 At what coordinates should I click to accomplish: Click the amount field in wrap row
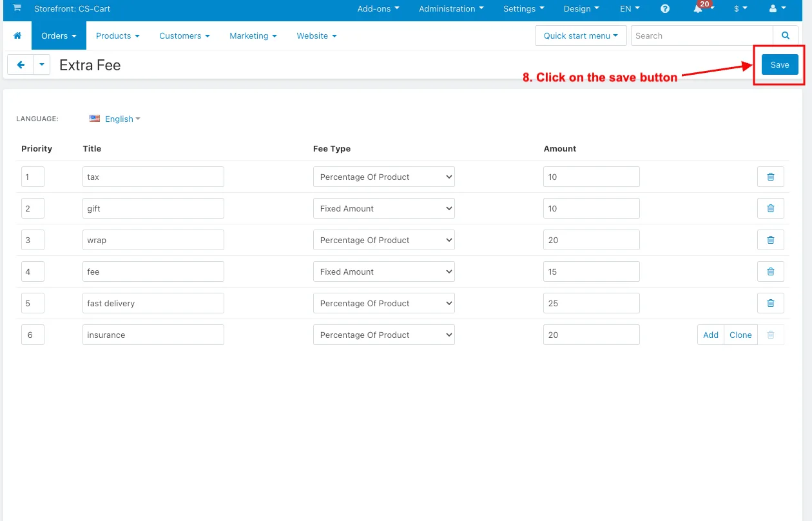coord(592,240)
